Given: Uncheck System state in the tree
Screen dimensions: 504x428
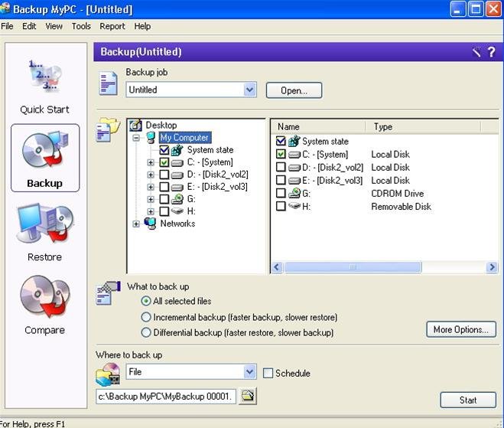Looking at the screenshot, I should click(164, 150).
